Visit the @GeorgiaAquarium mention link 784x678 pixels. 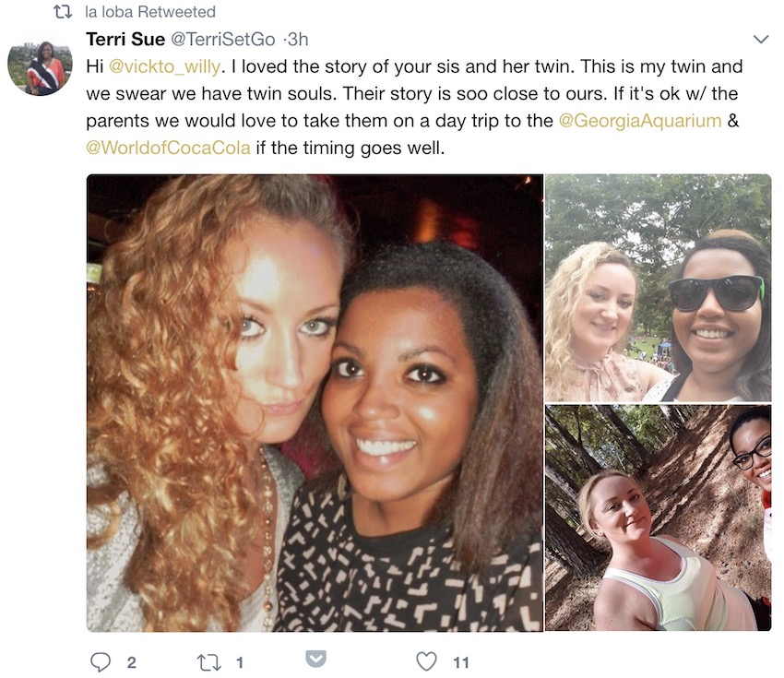[x=639, y=121]
